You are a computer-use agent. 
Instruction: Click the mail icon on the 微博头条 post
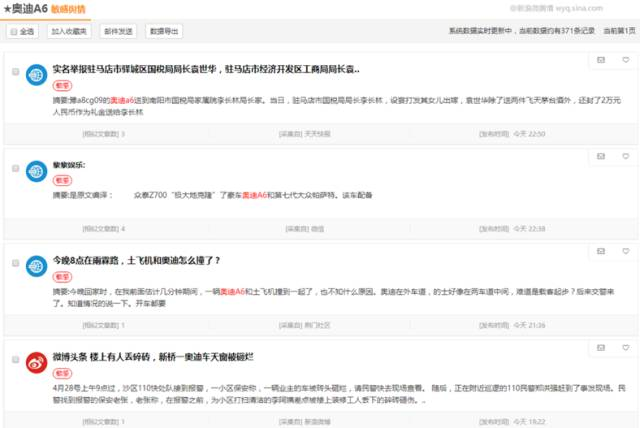[601, 348]
